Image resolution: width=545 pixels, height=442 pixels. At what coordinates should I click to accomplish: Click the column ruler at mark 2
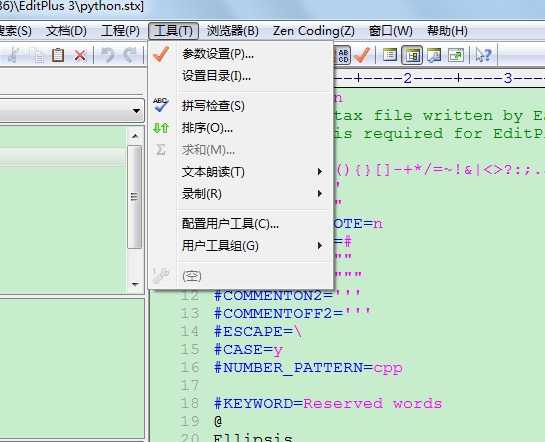(x=407, y=78)
